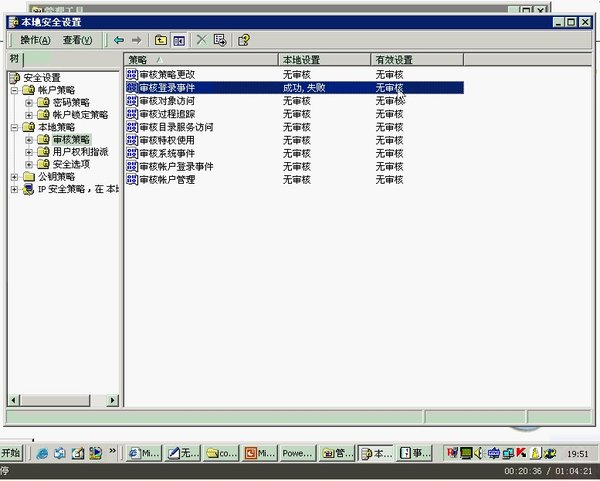The height and width of the screenshot is (481, 600).
Task: Click the volume speaker tray icon
Action: (x=479, y=453)
